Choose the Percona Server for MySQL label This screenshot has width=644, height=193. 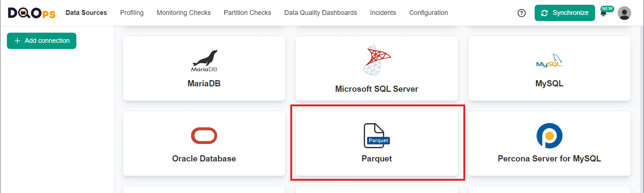[x=550, y=159]
